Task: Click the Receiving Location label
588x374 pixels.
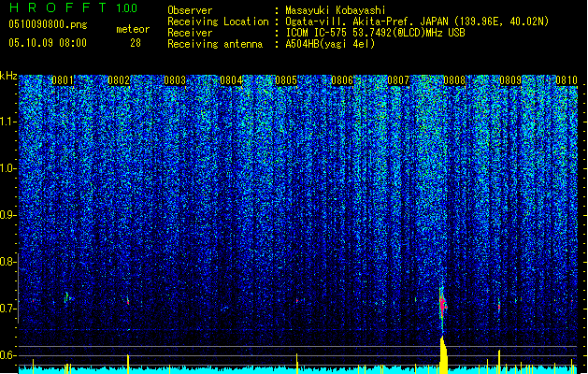Action: [x=218, y=22]
